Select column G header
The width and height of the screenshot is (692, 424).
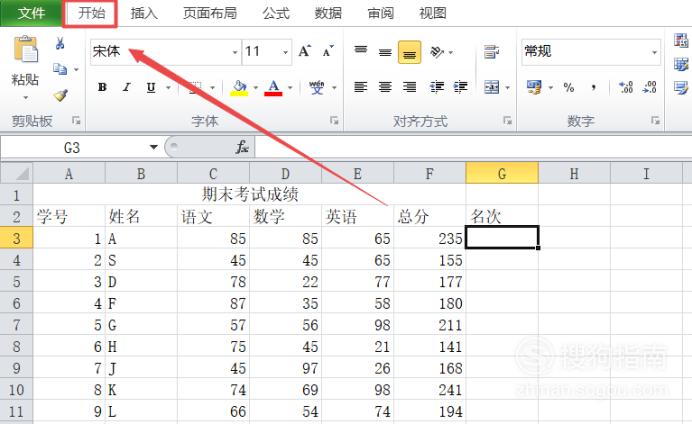(502, 173)
